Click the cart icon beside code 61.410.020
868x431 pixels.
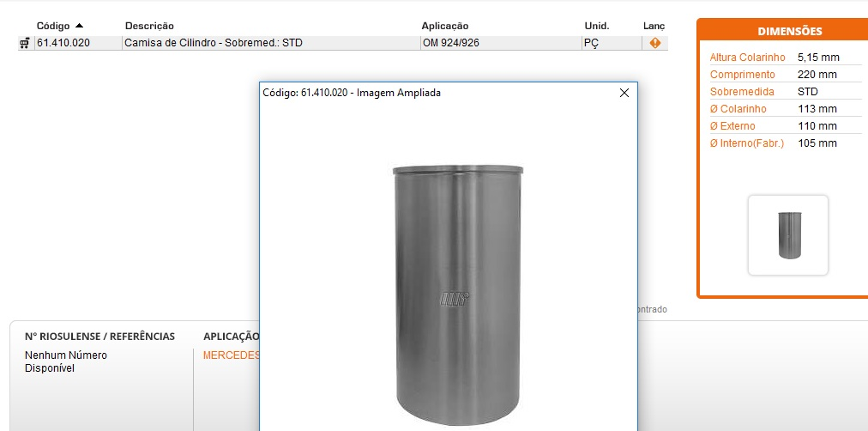click(x=24, y=43)
